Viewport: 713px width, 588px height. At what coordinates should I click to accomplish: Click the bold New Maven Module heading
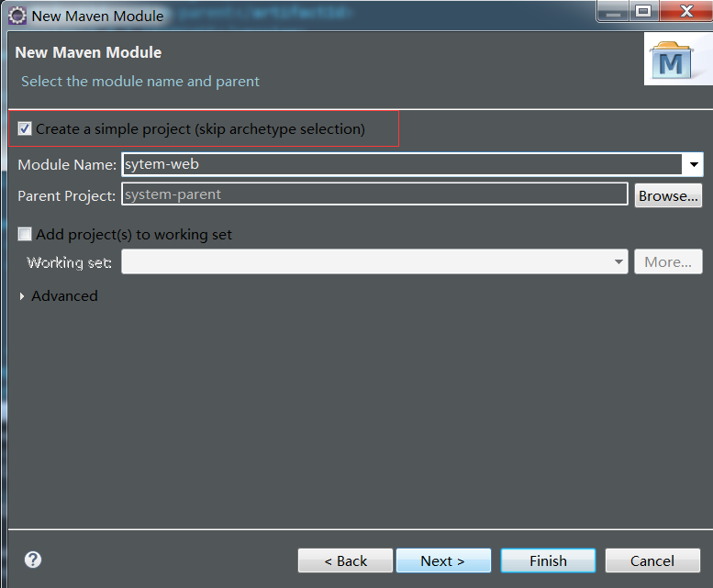tap(88, 52)
